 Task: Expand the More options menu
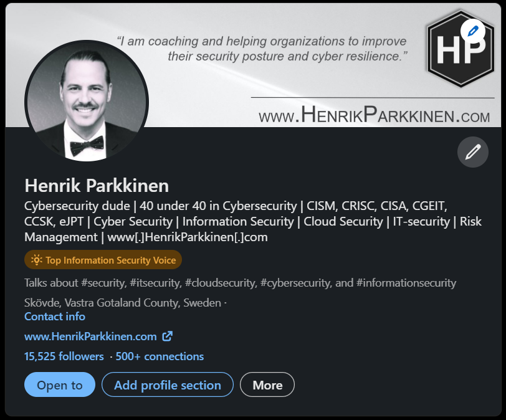pos(267,384)
